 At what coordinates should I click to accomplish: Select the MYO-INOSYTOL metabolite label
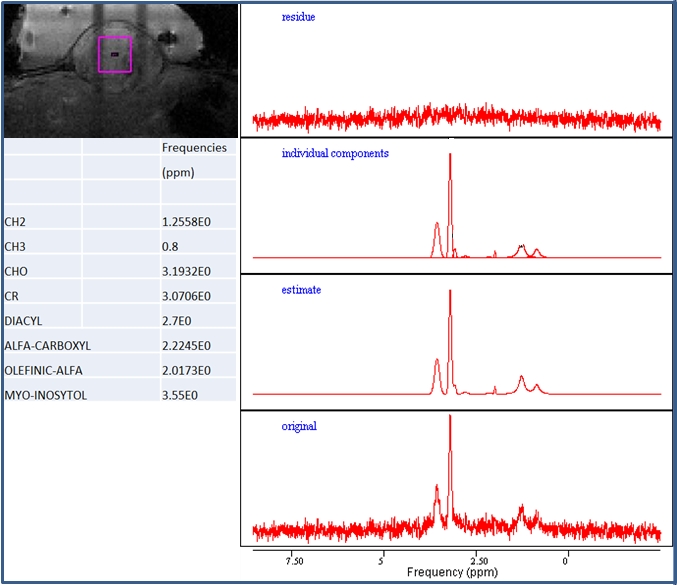click(x=45, y=395)
